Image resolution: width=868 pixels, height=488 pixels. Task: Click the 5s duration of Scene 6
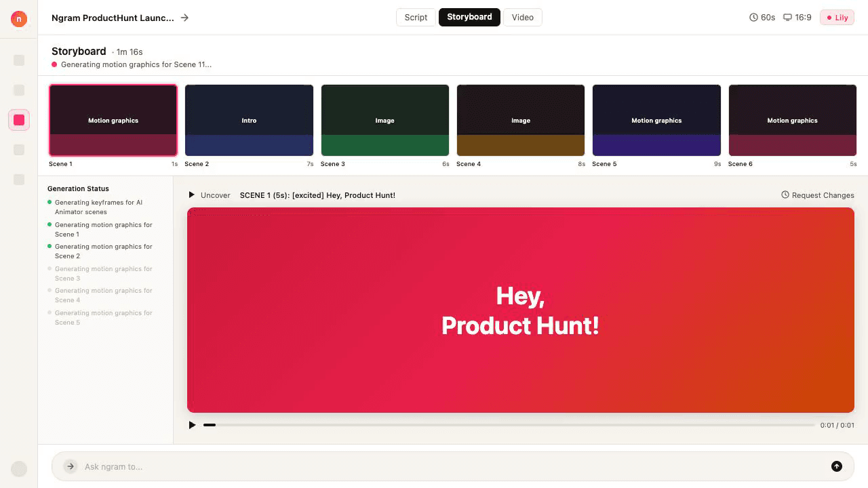point(853,164)
